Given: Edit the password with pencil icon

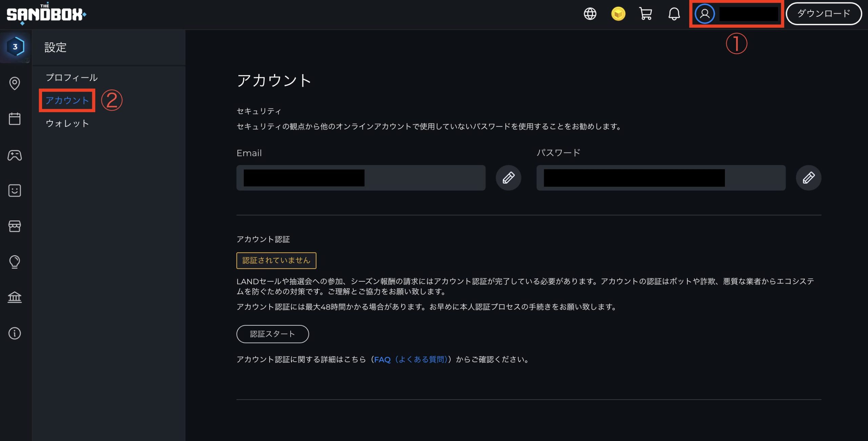Looking at the screenshot, I should point(808,178).
